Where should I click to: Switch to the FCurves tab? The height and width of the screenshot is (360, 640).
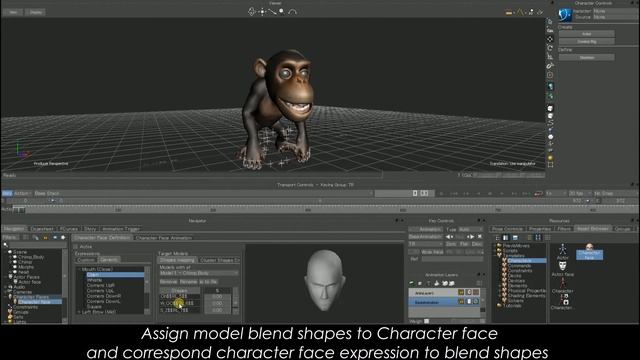pyautogui.click(x=69, y=229)
